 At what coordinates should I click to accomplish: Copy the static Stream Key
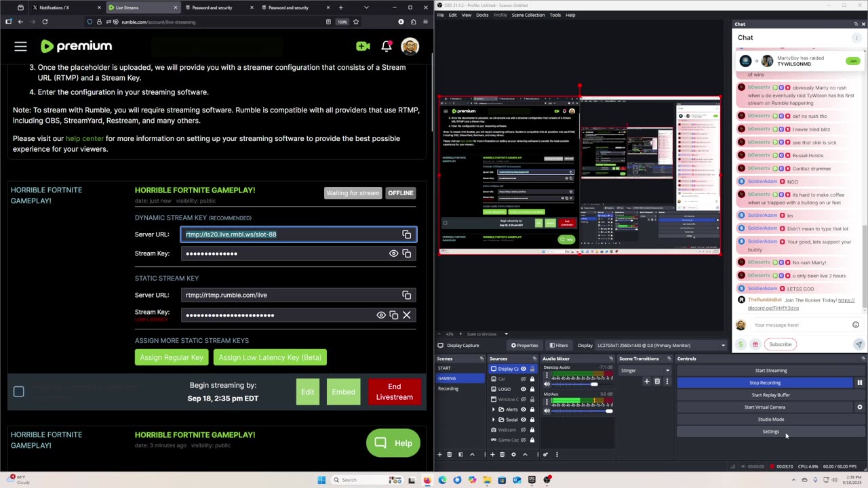[x=394, y=315]
